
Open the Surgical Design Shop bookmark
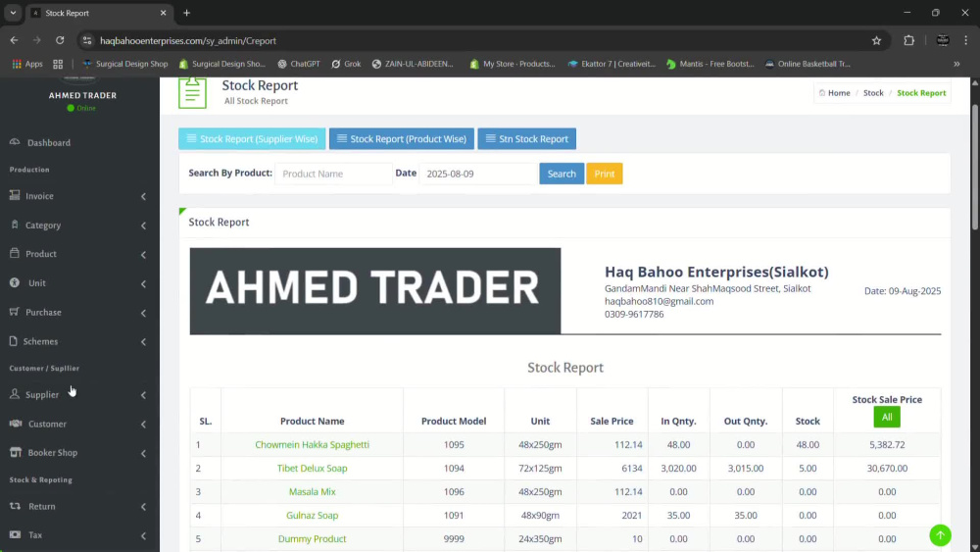[125, 64]
